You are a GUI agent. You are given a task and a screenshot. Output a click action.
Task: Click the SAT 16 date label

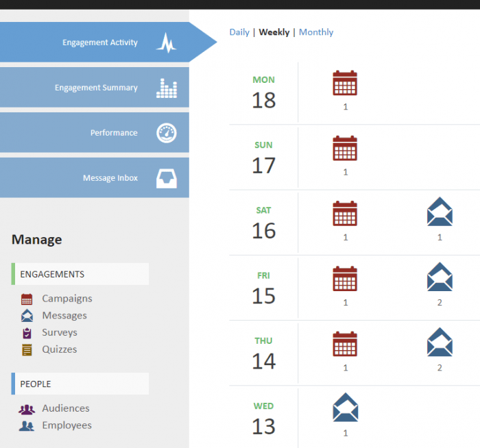tap(263, 223)
